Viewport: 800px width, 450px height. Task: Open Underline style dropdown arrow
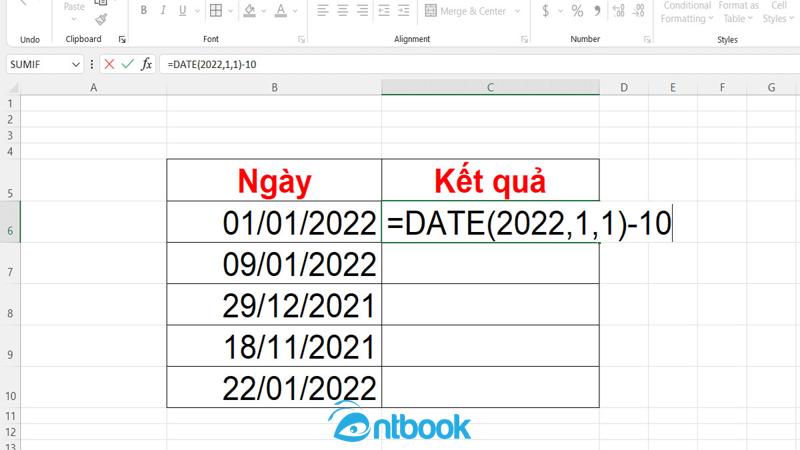pos(197,11)
